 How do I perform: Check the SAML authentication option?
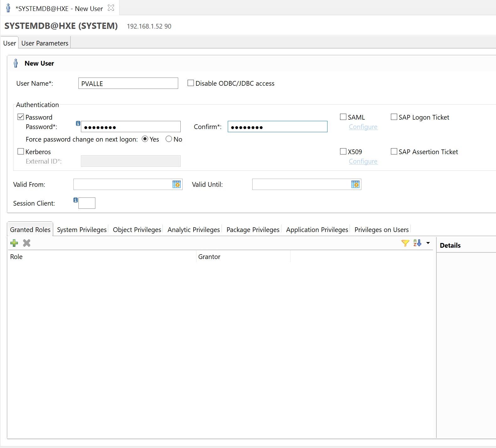pyautogui.click(x=343, y=117)
